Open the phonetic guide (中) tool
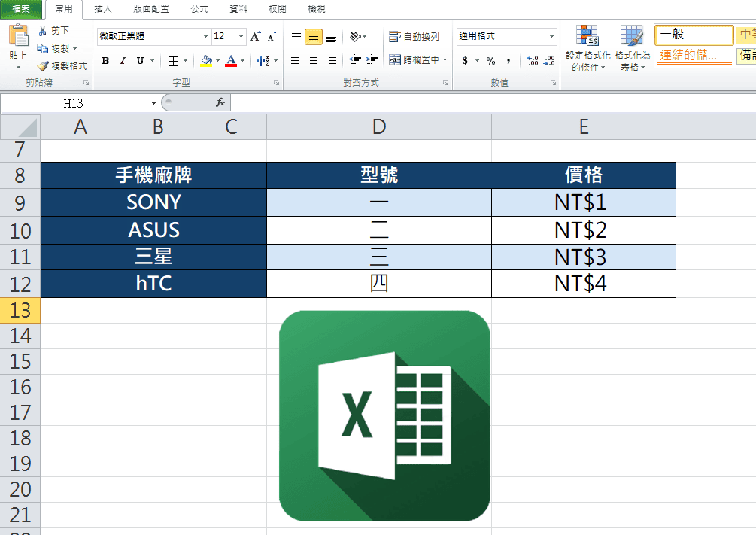The height and width of the screenshot is (535, 756). click(x=263, y=61)
